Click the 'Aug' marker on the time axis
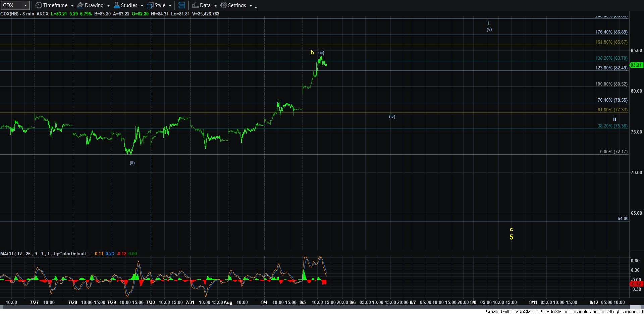The width and height of the screenshot is (644, 314). click(228, 302)
